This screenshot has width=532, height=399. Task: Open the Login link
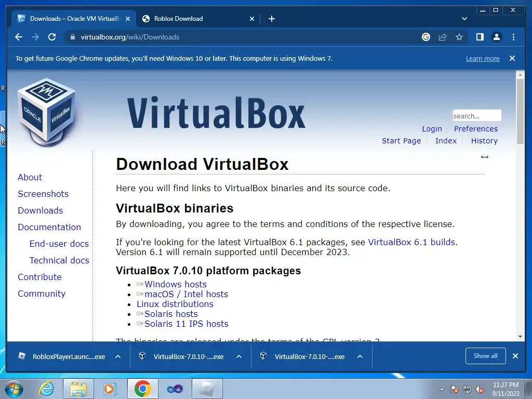pyautogui.click(x=432, y=129)
